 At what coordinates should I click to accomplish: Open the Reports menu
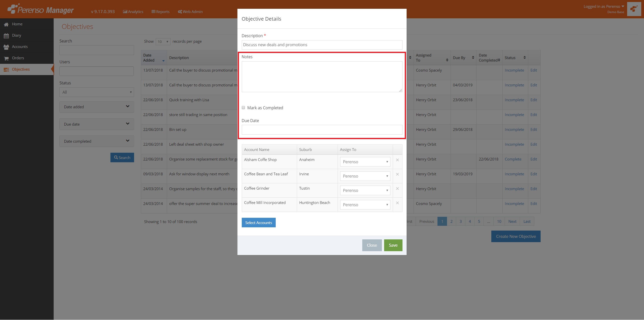tap(160, 12)
